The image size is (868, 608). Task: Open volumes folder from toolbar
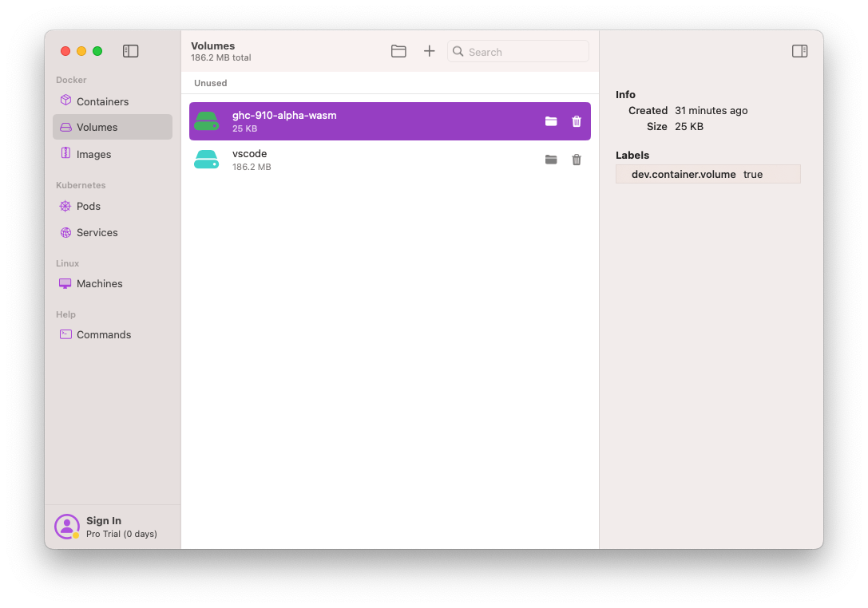(x=398, y=51)
